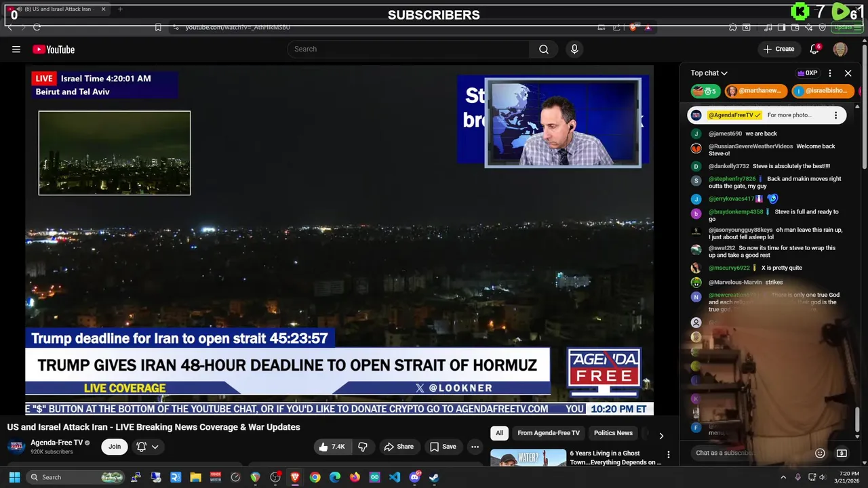Open the Agenda-Free TV channel name
Viewport: 868px width, 488px height.
[57, 443]
